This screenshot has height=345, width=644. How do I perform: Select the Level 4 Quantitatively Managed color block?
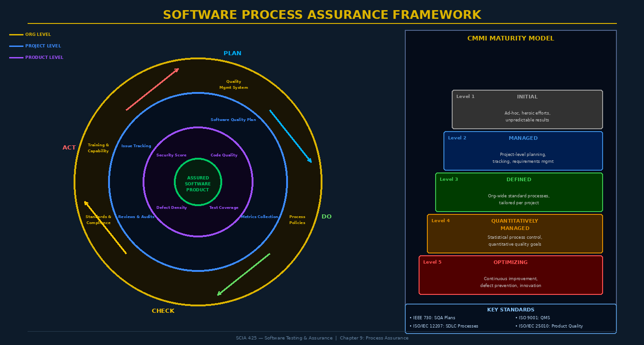(514, 233)
